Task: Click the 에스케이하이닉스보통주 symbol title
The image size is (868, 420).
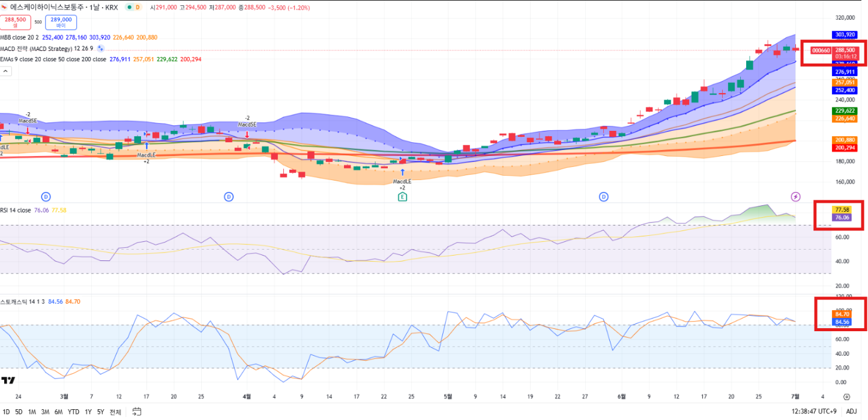Action: point(47,7)
